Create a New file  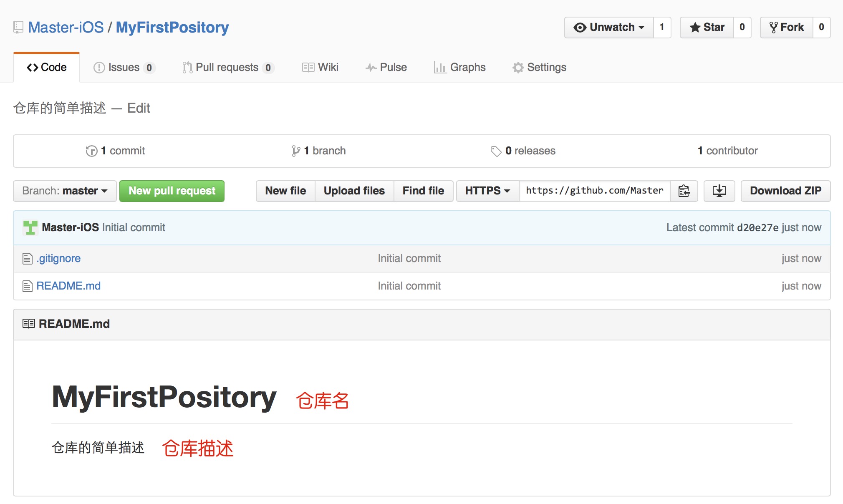(285, 191)
